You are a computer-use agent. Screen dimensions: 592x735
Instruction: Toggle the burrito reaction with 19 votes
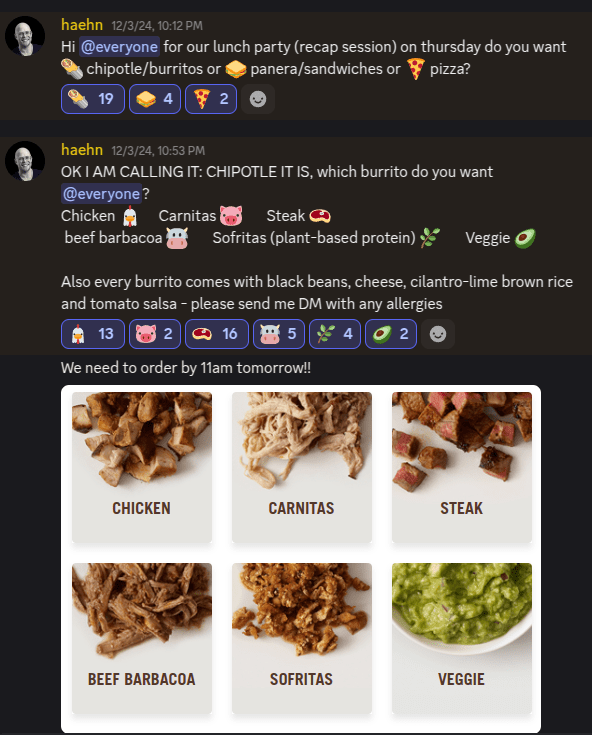click(93, 99)
